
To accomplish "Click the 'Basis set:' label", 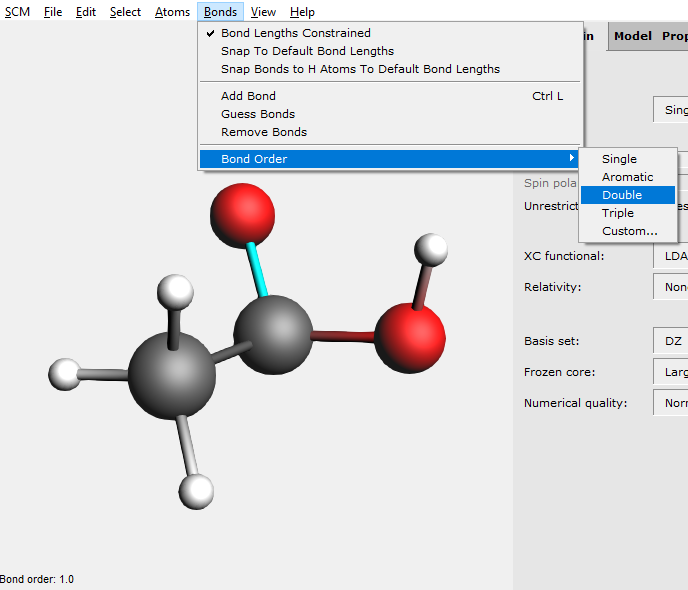I will [552, 341].
